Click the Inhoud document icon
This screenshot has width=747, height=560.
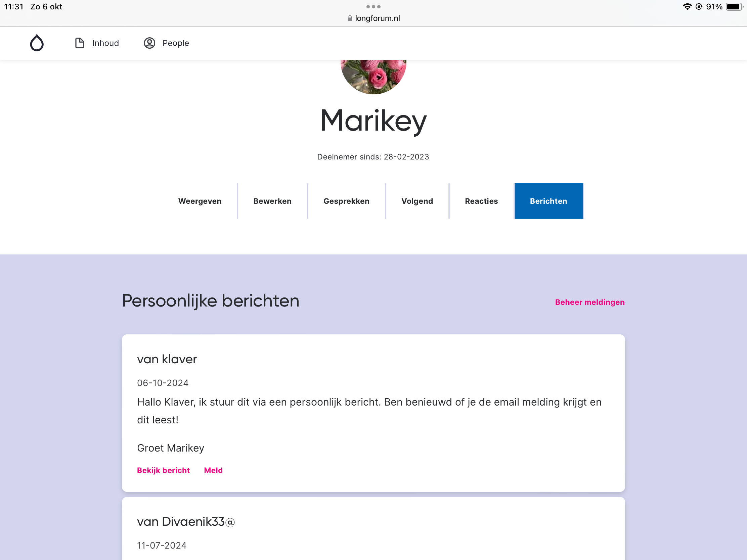click(79, 43)
